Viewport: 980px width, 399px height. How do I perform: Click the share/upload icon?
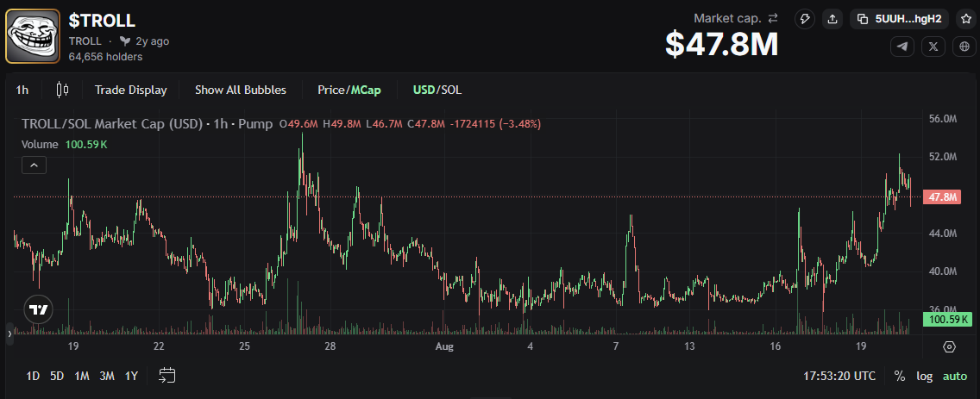[x=832, y=19]
